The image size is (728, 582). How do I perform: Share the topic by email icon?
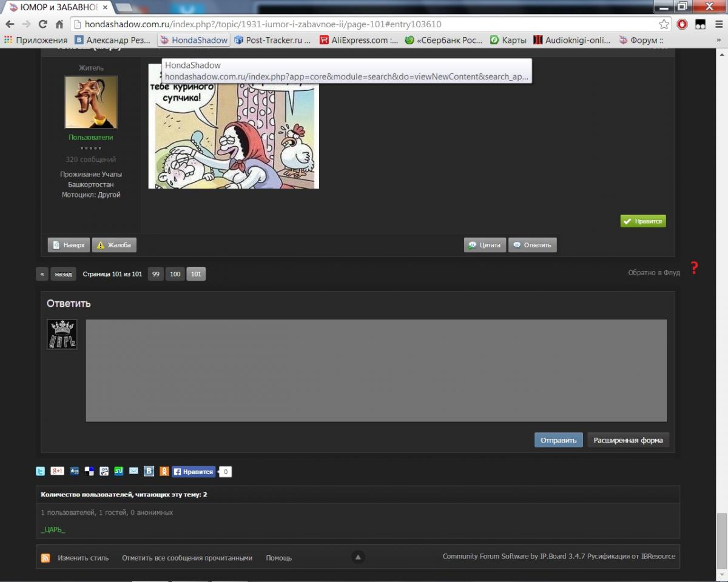click(133, 471)
